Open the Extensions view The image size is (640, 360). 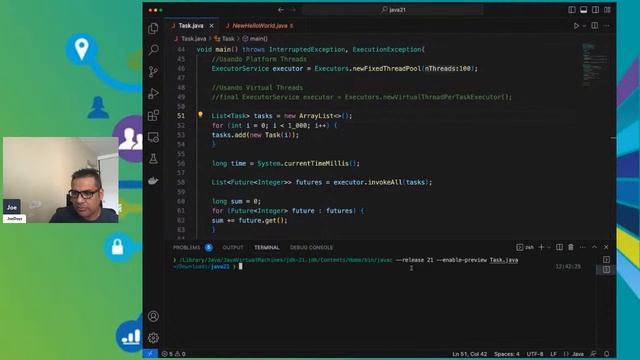pos(153,116)
